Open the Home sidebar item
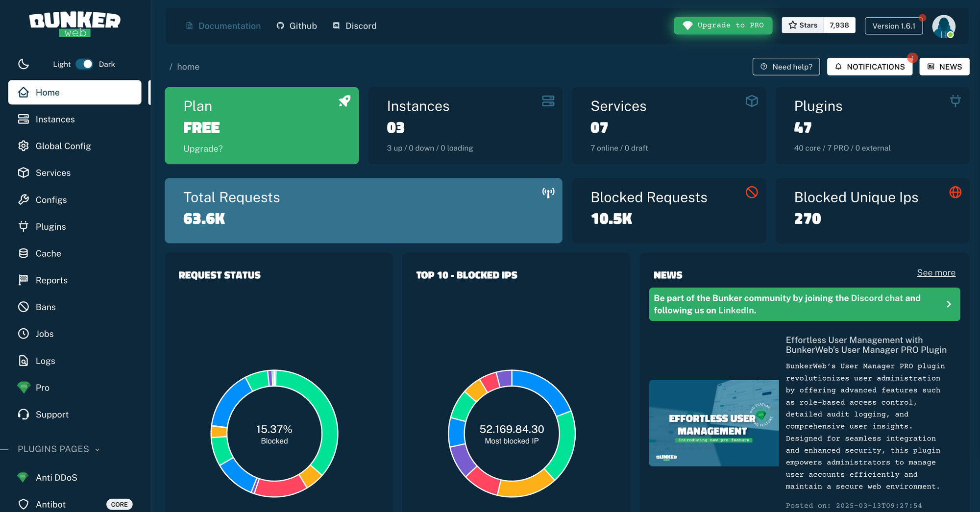This screenshot has height=512, width=980. [74, 93]
